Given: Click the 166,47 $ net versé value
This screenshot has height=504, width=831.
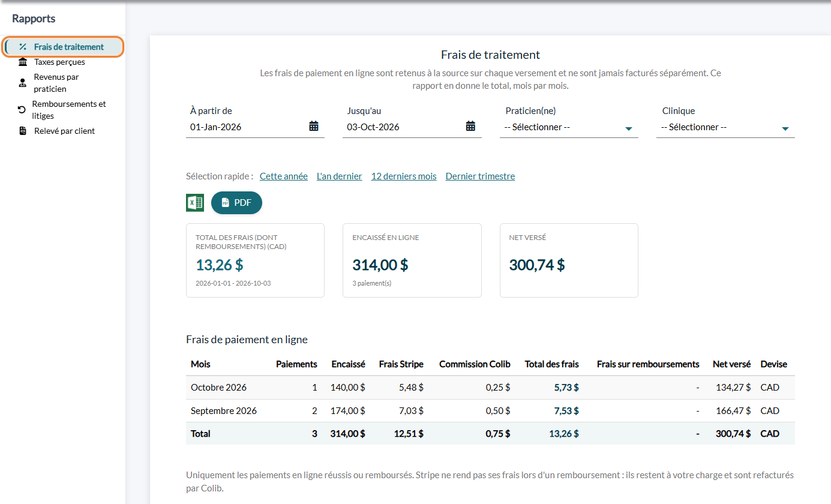Looking at the screenshot, I should [733, 411].
